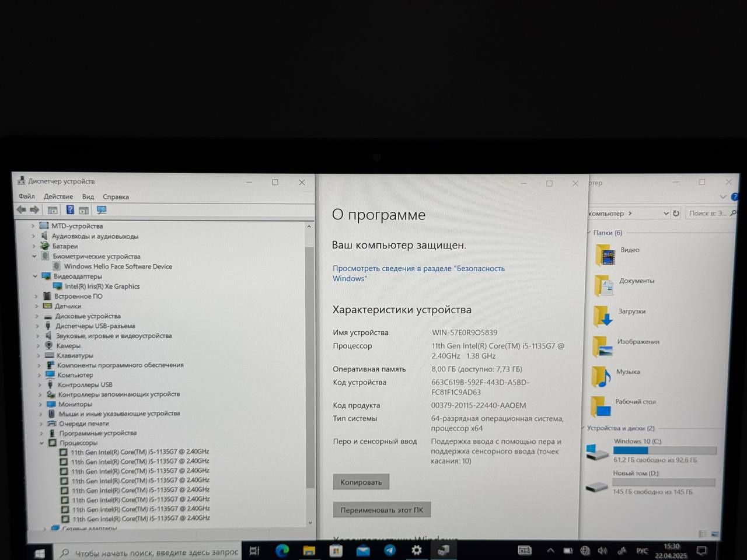This screenshot has width=747, height=560.
Task: Open the clock showing 15:30
Action: coord(671,551)
